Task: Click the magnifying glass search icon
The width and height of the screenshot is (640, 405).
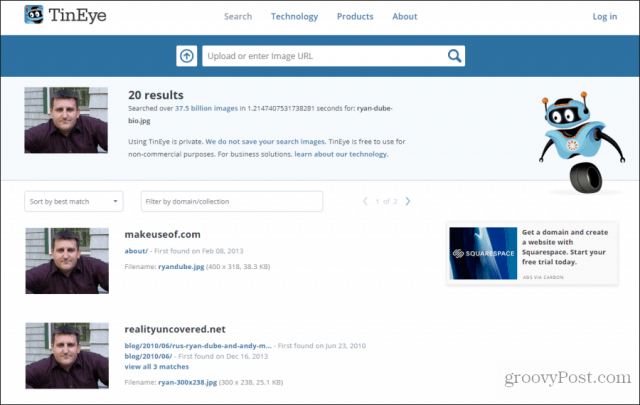Action: pyautogui.click(x=454, y=57)
